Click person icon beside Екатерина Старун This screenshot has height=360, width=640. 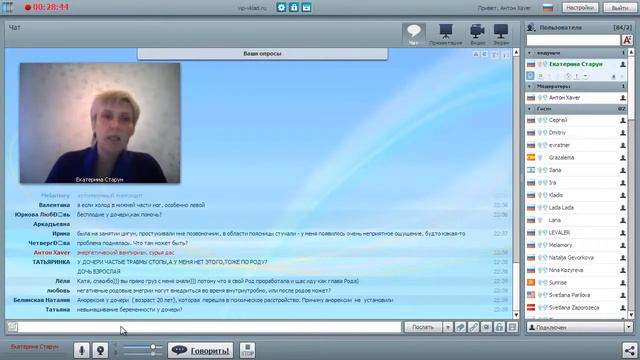[x=622, y=64]
